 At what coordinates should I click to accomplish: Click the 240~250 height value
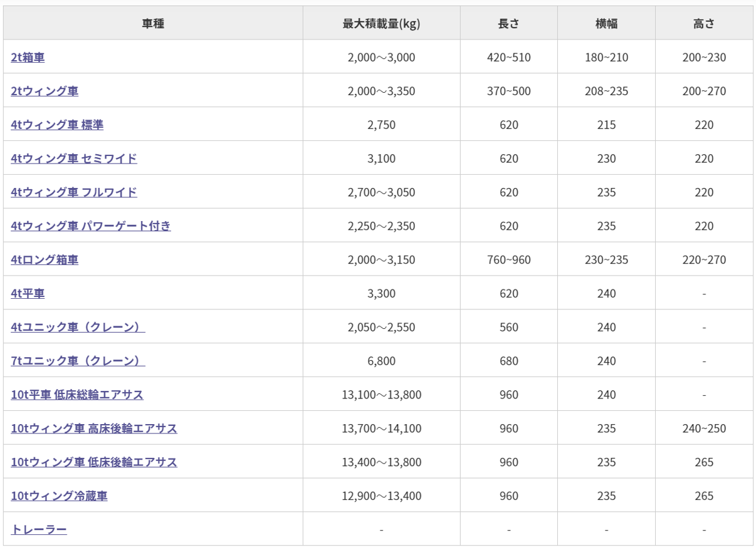tap(704, 429)
